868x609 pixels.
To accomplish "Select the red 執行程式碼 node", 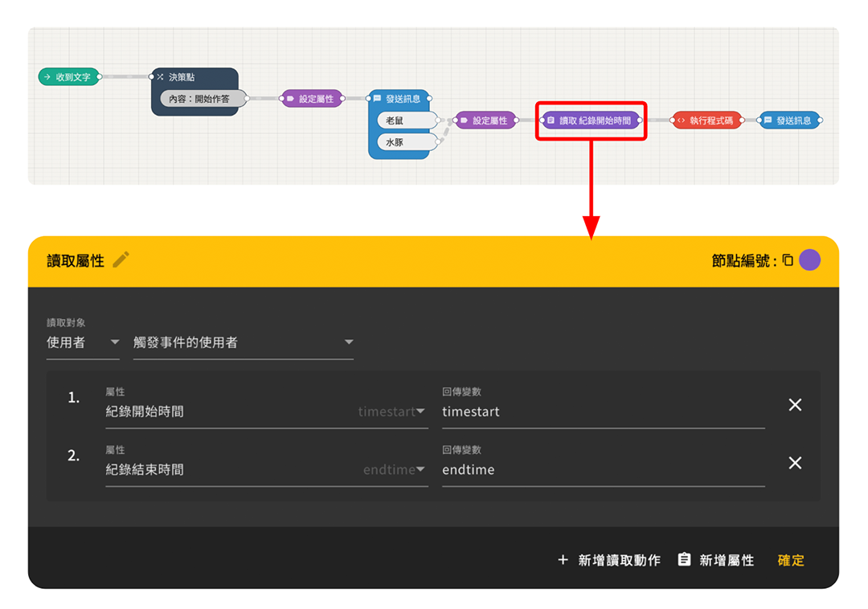I will pyautogui.click(x=707, y=120).
